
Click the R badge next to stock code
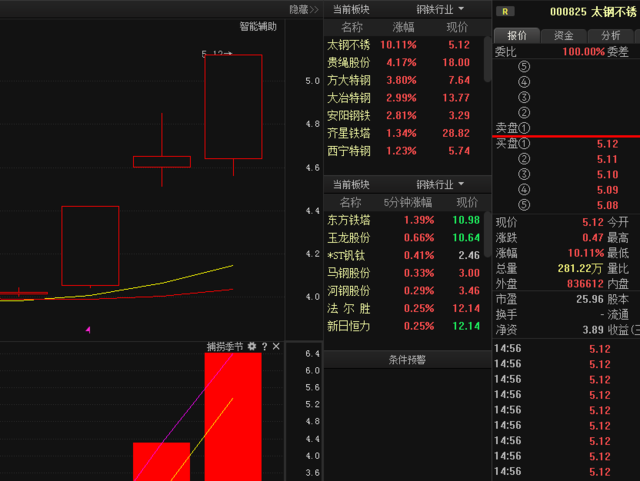505,11
